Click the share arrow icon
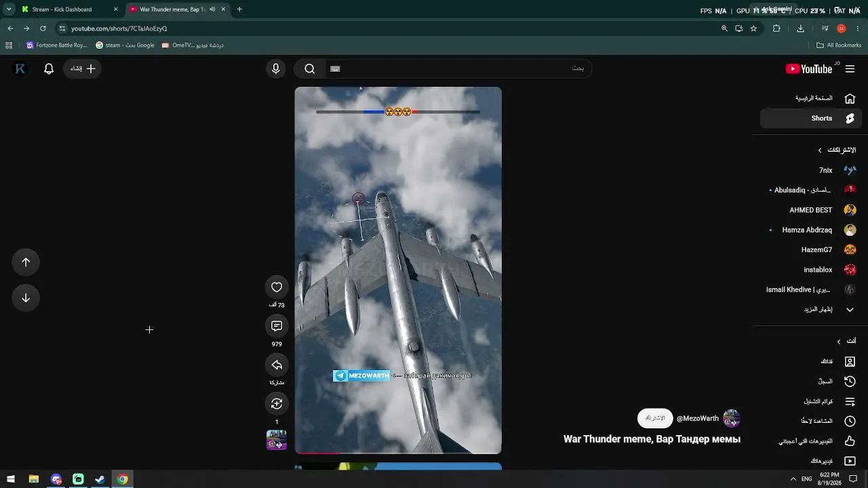Screen dimensions: 868x488 pyautogui.click(x=277, y=365)
